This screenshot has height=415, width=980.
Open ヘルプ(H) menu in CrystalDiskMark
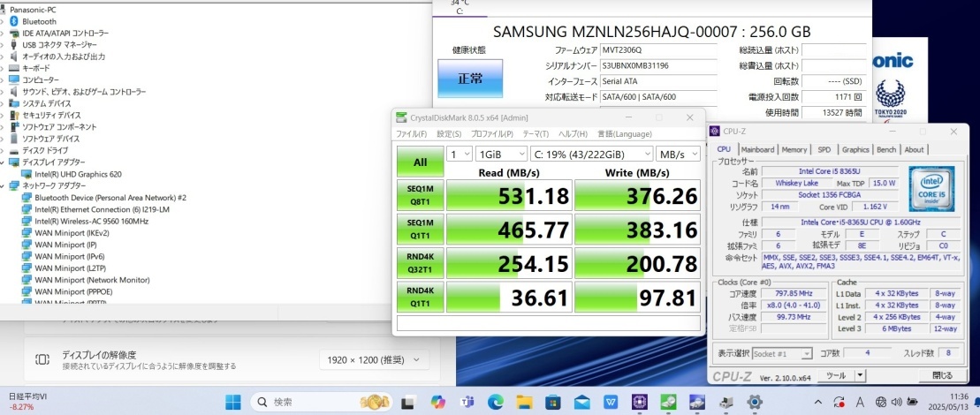(x=574, y=134)
